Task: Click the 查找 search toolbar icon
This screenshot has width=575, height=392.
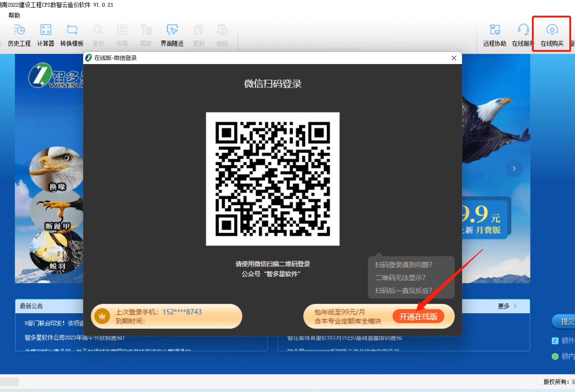Action: pyautogui.click(x=98, y=35)
